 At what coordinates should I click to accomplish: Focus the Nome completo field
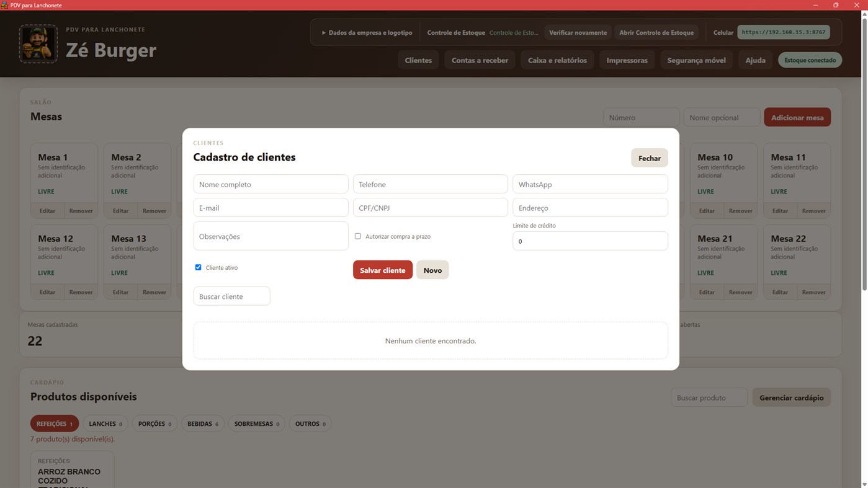(x=271, y=184)
